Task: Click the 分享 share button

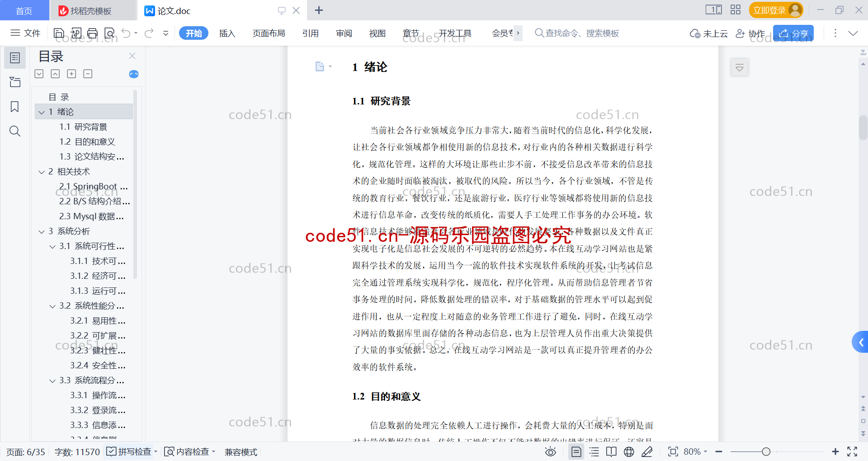Action: [793, 33]
